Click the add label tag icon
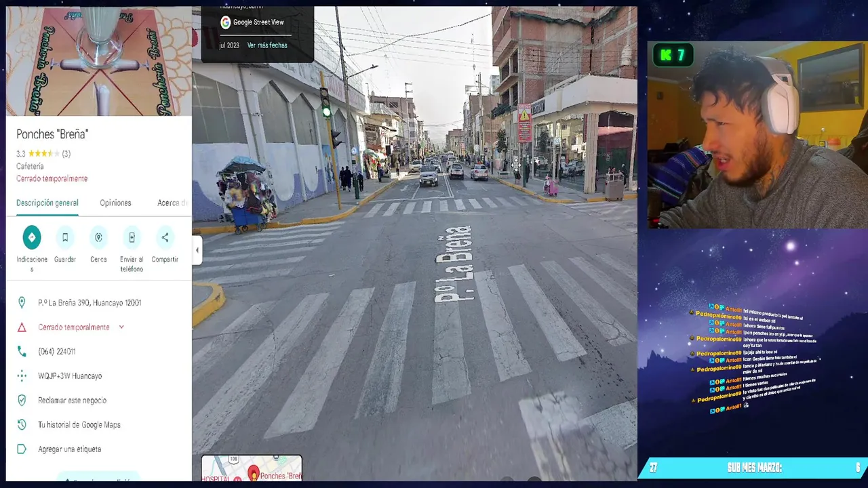The image size is (868, 488). pyautogui.click(x=22, y=449)
